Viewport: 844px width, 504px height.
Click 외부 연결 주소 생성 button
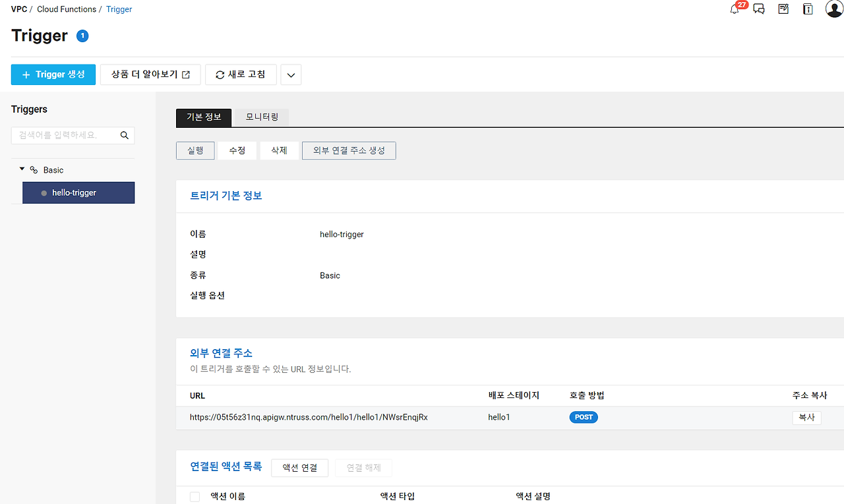point(349,150)
